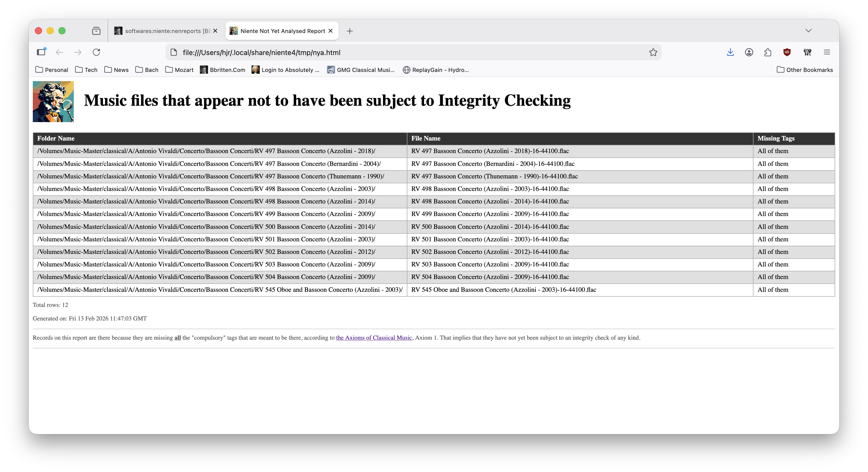Image resolution: width=868 pixels, height=472 pixels.
Task: Open the extensions puzzle icon
Action: coord(768,52)
